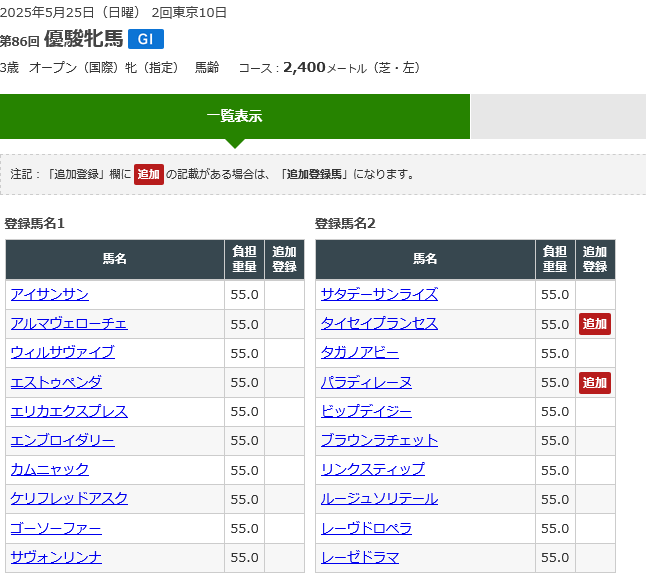Switch to the gray inactive tab
The width and height of the screenshot is (646, 586).
557,116
